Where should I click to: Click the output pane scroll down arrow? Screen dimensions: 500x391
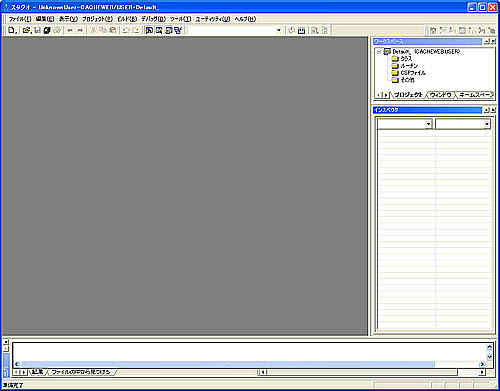(489, 357)
